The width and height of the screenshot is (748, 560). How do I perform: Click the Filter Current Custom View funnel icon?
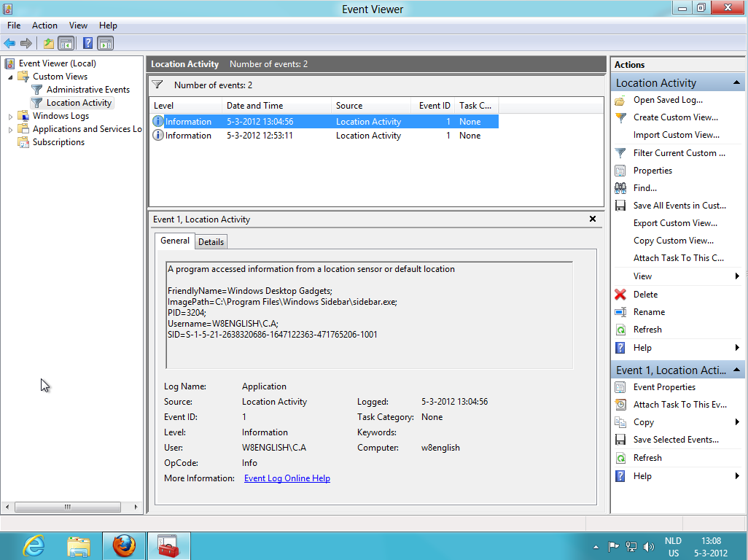click(620, 153)
